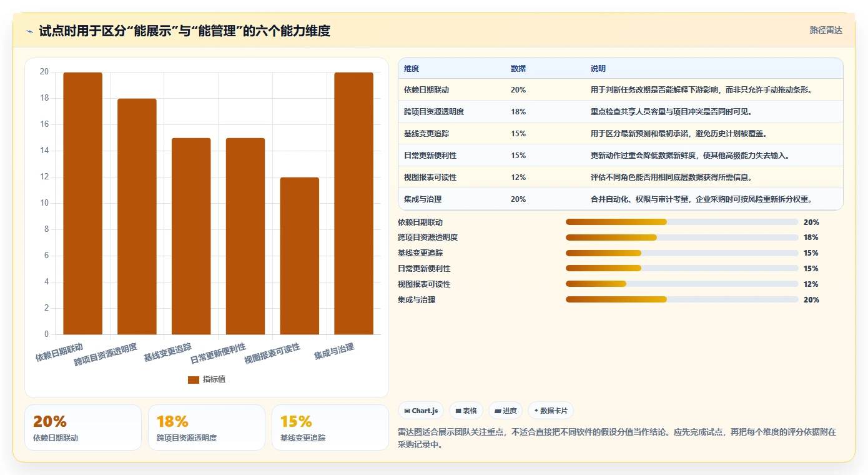Click the description starting 更新动作过重
868x475 pixels.
click(690, 156)
